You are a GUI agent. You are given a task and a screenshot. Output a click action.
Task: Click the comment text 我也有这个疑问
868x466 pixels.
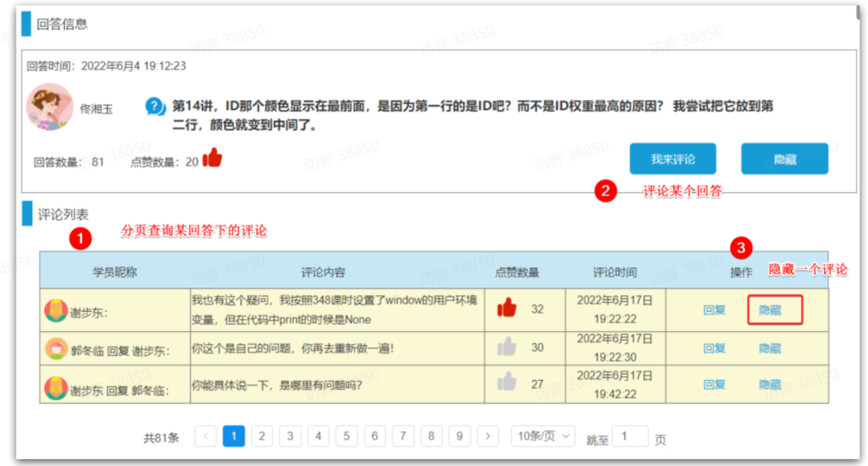[334, 310]
